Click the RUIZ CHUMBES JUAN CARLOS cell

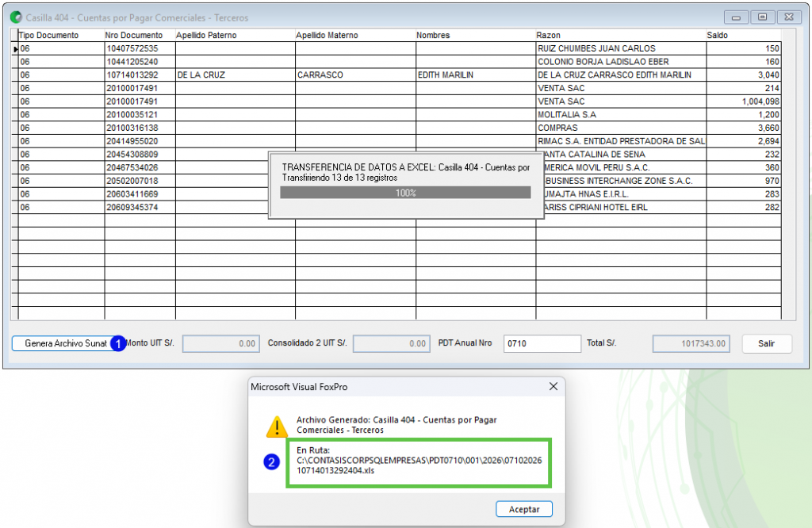pyautogui.click(x=621, y=48)
